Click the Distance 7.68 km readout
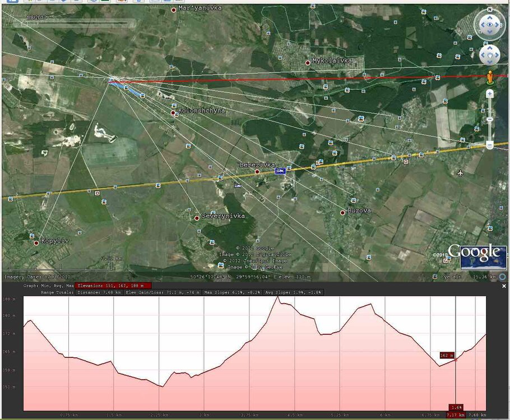510x420 pixels. coord(99,292)
